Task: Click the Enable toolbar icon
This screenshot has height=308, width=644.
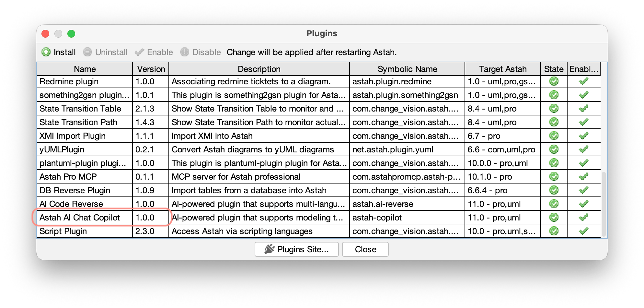Action: 139,52
